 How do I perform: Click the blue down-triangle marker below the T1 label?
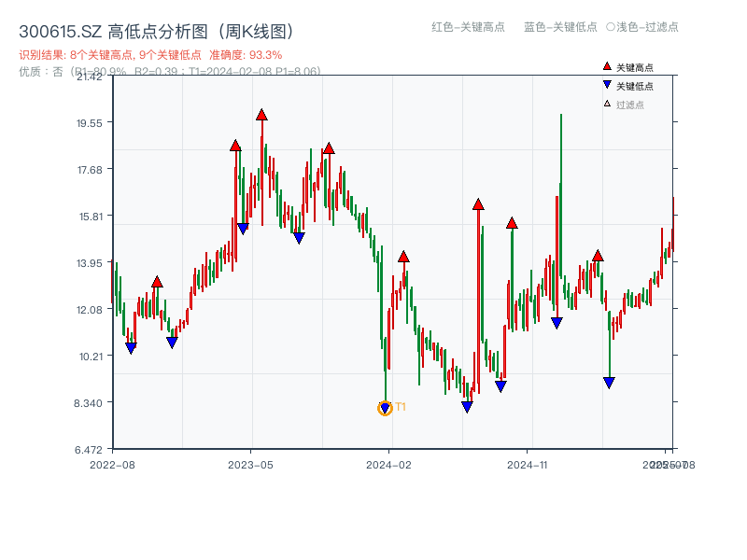tap(387, 409)
